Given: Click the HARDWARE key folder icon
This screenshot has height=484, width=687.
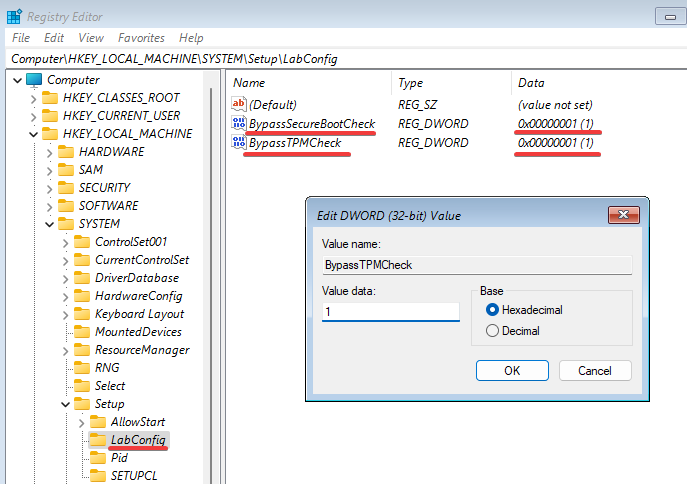Looking at the screenshot, I should click(65, 152).
